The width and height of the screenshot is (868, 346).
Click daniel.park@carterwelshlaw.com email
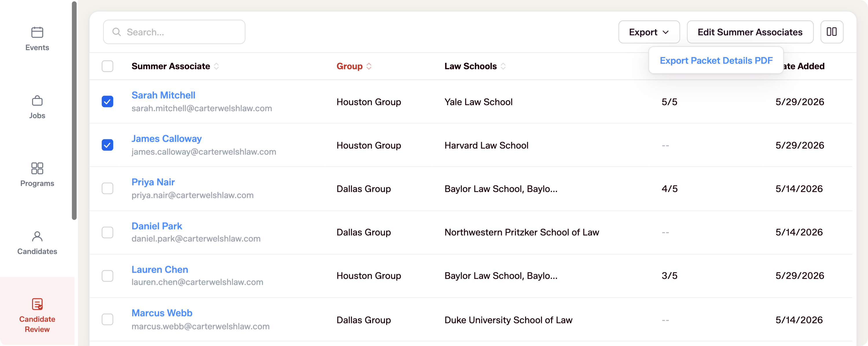pyautogui.click(x=196, y=239)
